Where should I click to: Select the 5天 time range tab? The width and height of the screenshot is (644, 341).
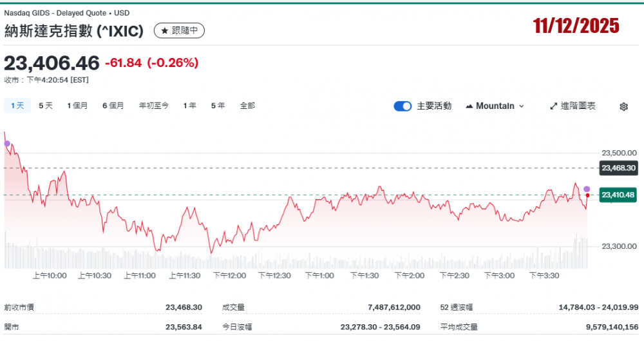(46, 106)
